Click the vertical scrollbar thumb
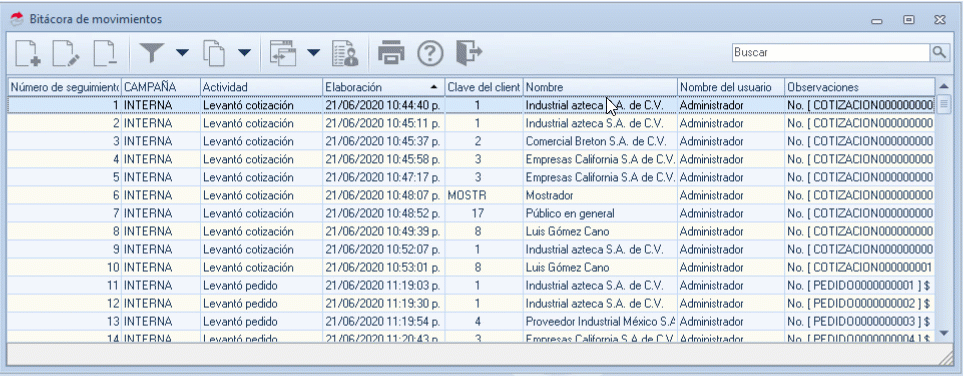964x376 pixels. (944, 103)
